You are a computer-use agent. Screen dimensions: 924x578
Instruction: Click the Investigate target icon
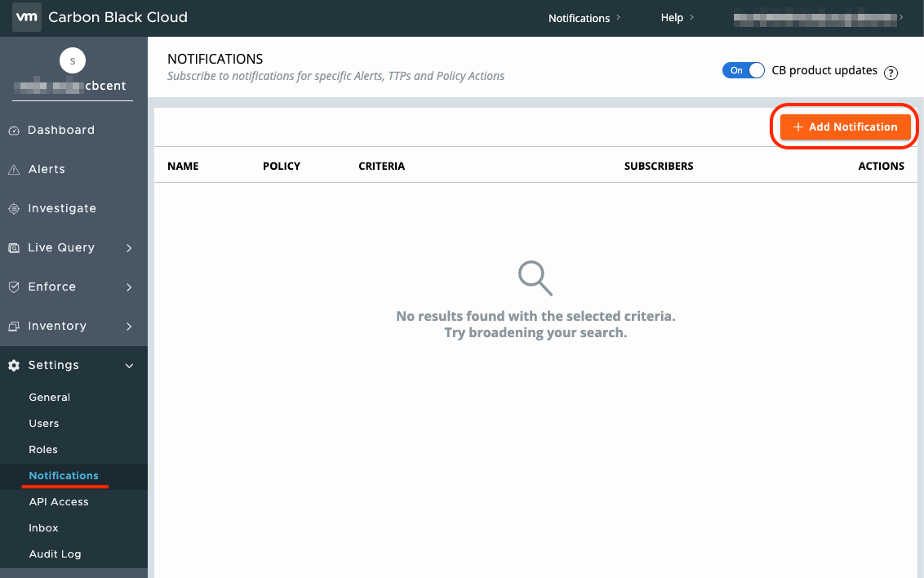click(14, 208)
